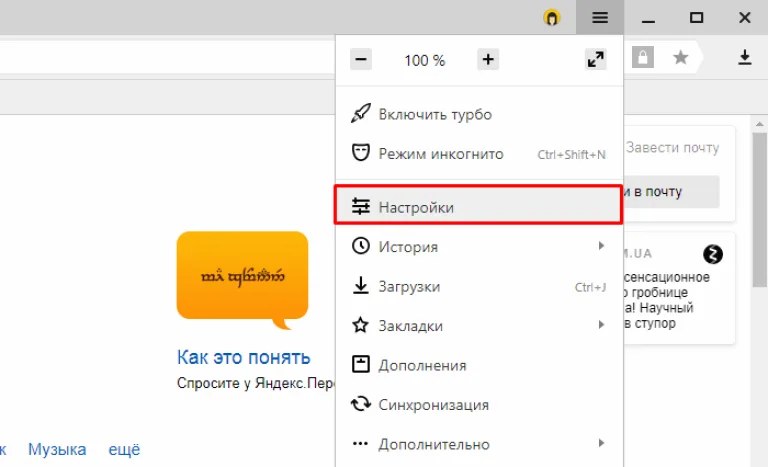Click the page vertical scrollbar thumb
768x467 pixels.
[760, 209]
